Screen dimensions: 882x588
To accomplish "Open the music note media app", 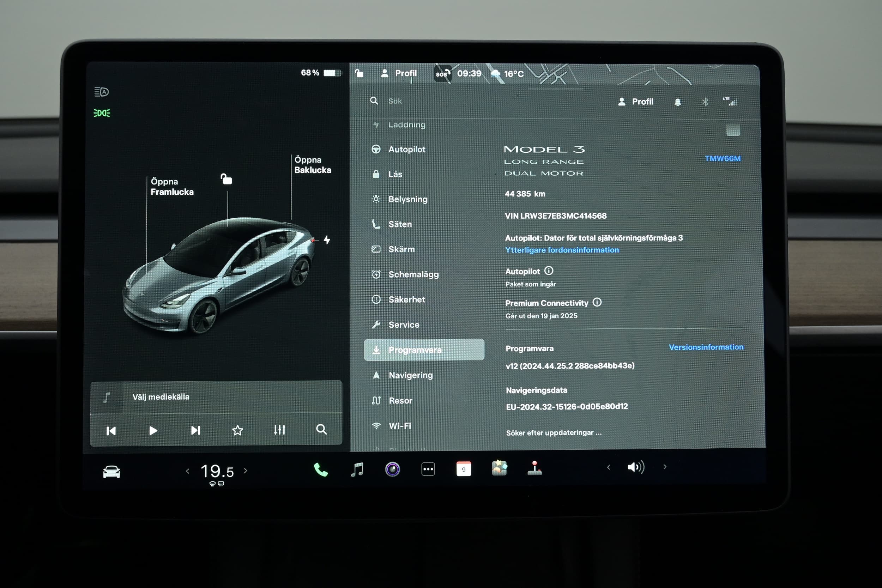I will (x=357, y=469).
